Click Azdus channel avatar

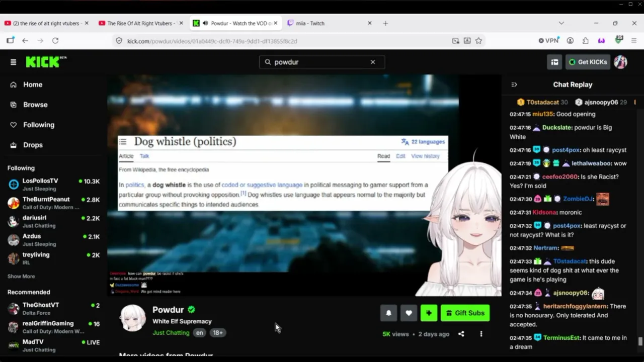(14, 240)
